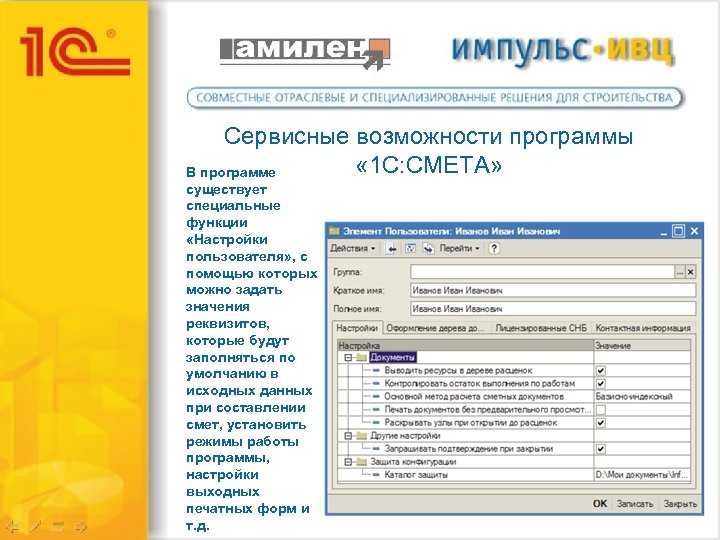720x540 pixels.
Task: Open the slideshow pen tool icon
Action: 35,526
